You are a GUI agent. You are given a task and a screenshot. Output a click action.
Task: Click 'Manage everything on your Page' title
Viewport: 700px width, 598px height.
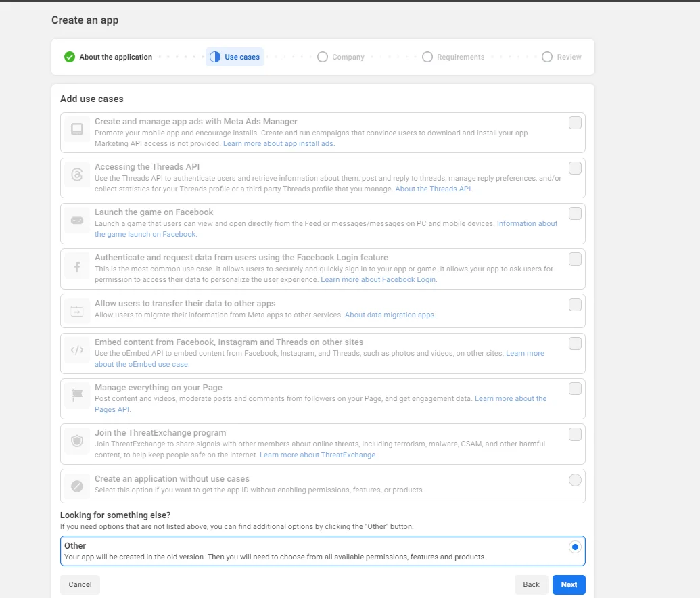coord(158,388)
